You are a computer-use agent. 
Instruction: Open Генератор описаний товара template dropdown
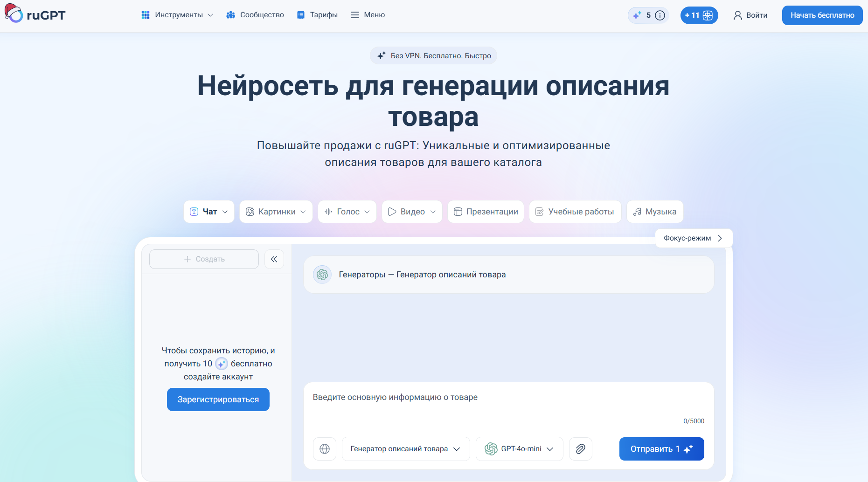click(x=405, y=449)
